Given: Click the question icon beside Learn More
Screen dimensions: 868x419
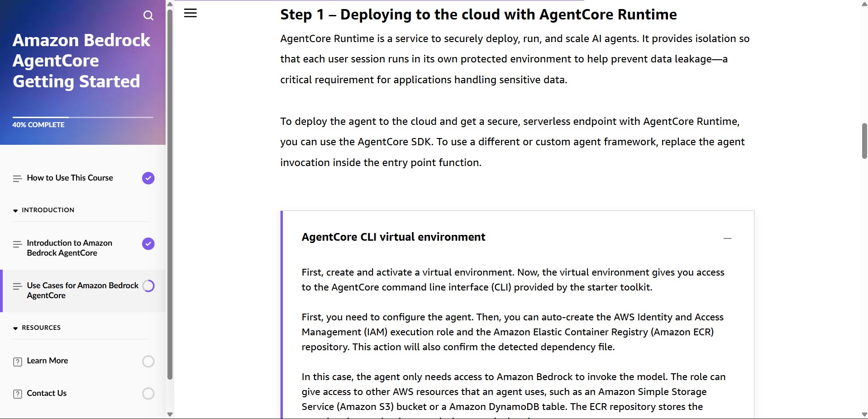Looking at the screenshot, I should click(17, 362).
